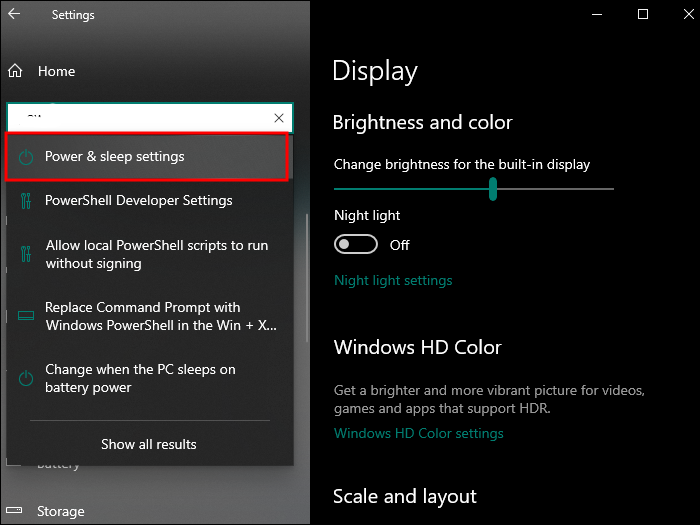
Task: Select Replace Command Prompt with Windows PowerShell
Action: click(x=161, y=316)
